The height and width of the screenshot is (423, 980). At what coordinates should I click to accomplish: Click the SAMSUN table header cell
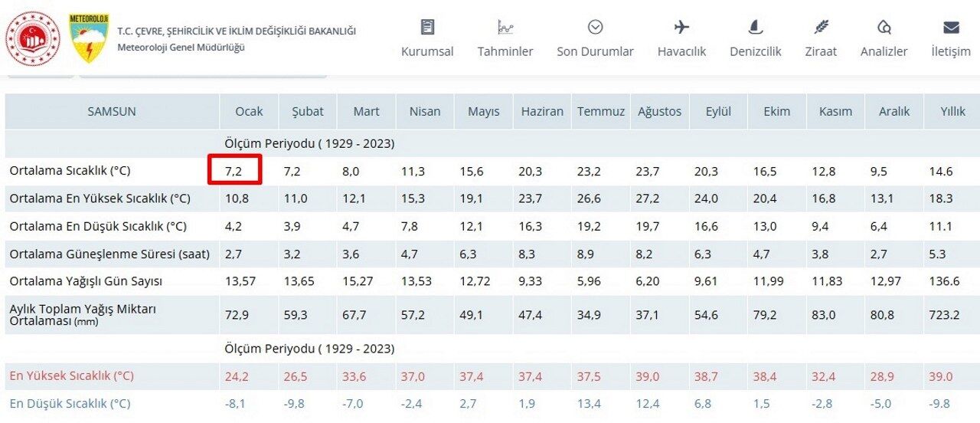112,111
